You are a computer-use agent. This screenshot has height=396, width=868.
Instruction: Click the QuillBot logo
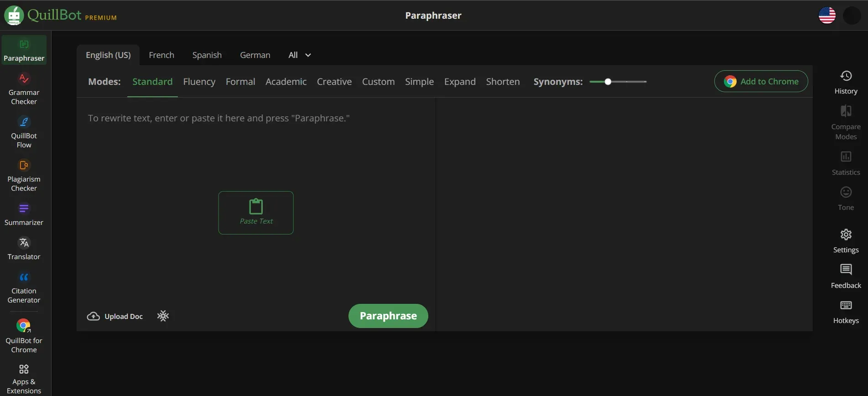pos(42,15)
